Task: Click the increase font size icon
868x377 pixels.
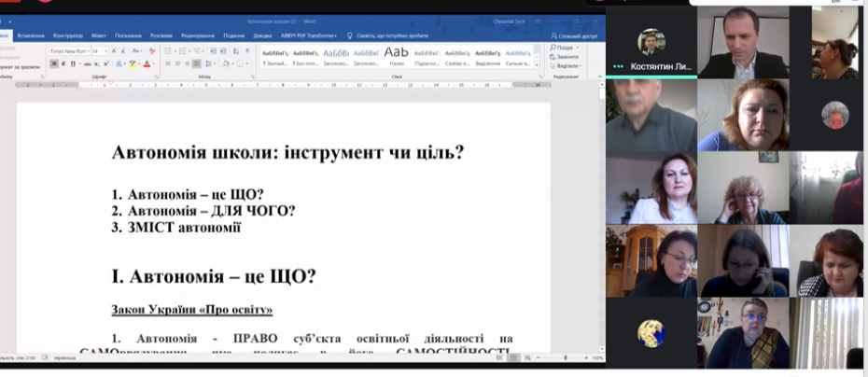Action: [113, 50]
